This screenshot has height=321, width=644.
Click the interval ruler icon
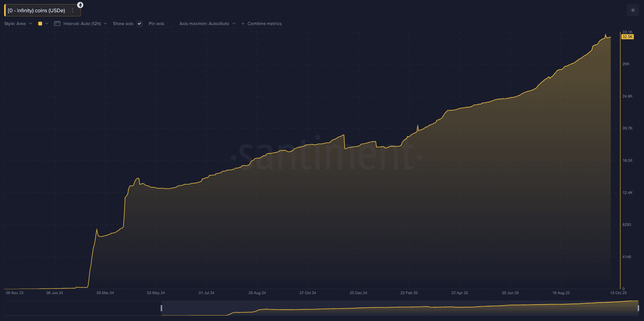click(57, 24)
